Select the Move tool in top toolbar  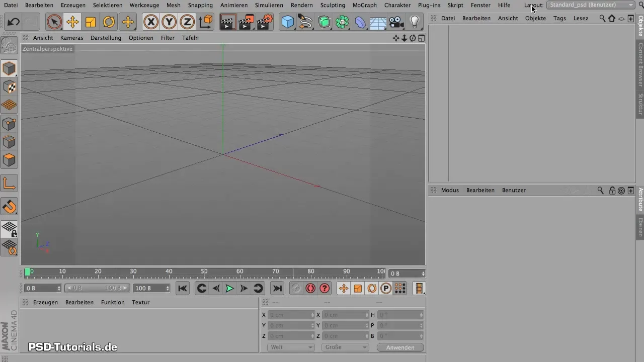[x=72, y=22]
